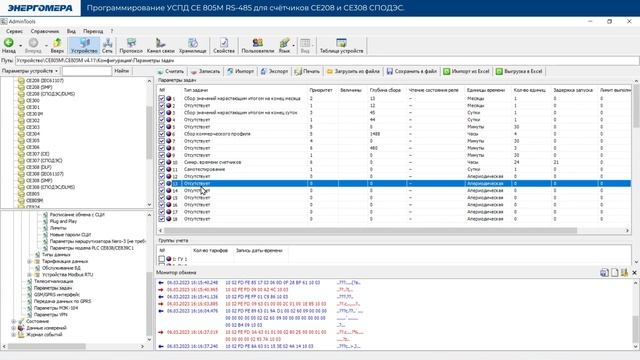Click the Экспорт button
The height and width of the screenshot is (360, 640).
click(274, 71)
